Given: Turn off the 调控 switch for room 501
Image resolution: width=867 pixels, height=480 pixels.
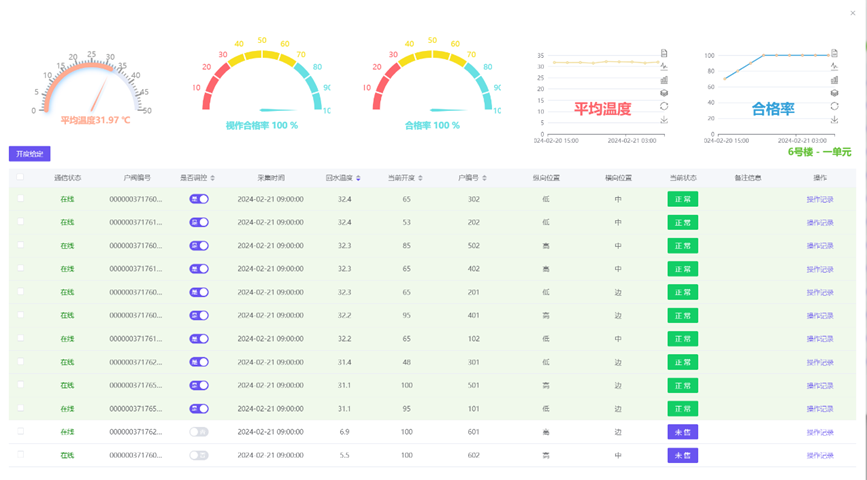Looking at the screenshot, I should 199,385.
